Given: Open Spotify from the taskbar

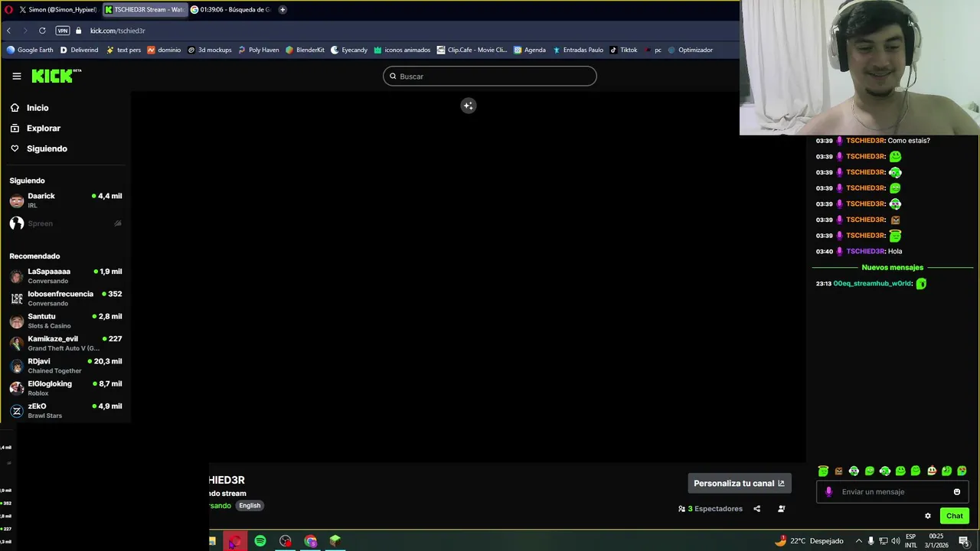Looking at the screenshot, I should [260, 541].
